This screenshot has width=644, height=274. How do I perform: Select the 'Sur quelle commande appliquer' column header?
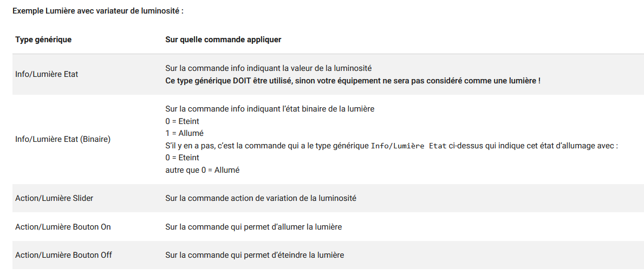tap(223, 40)
